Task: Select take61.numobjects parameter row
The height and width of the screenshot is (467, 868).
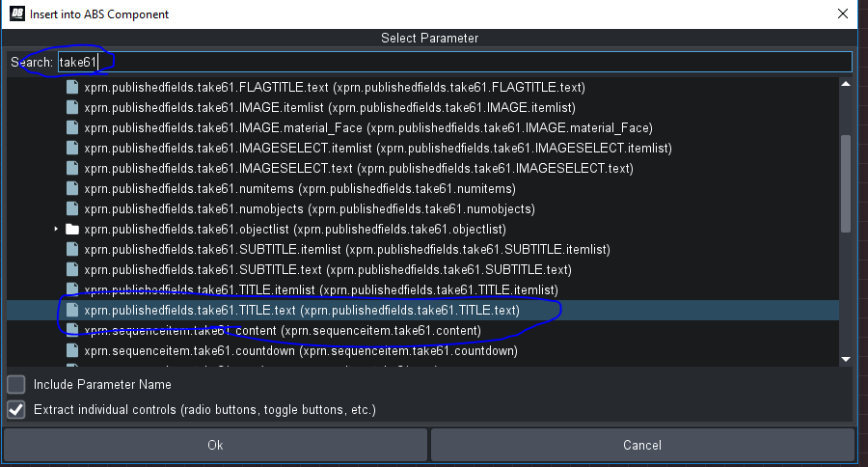Action: click(x=309, y=208)
